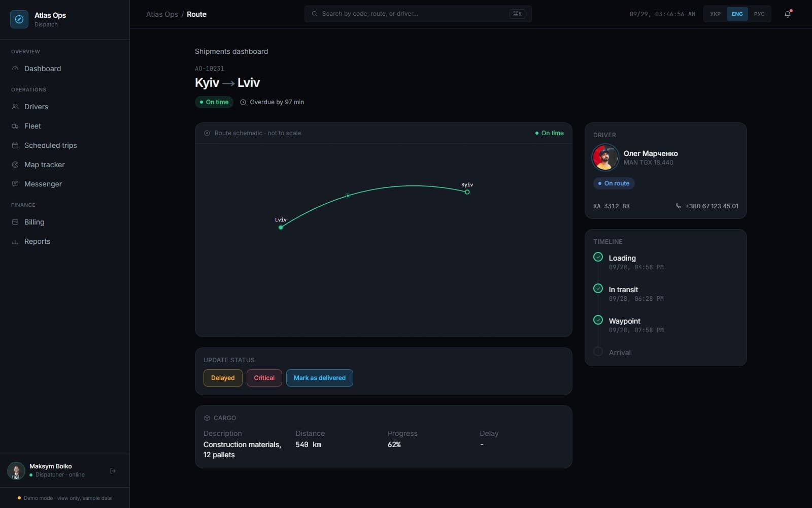Focus the search by code, route, or driver field
This screenshot has height=508, width=812.
pyautogui.click(x=418, y=14)
